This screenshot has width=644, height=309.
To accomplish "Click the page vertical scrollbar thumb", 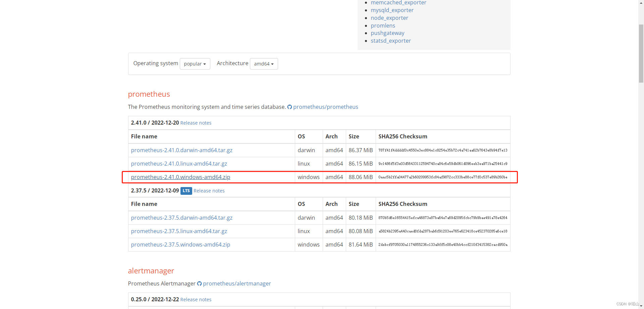I will [x=641, y=53].
